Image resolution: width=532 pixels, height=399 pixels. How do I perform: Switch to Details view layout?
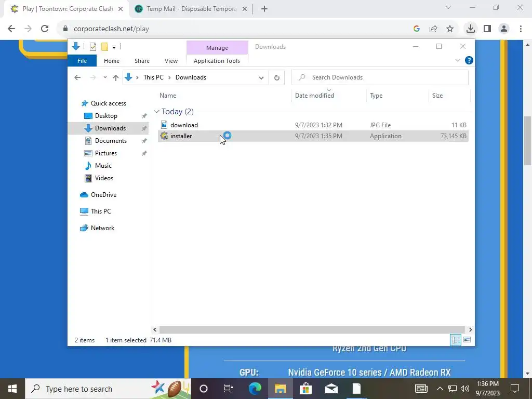[456, 340]
